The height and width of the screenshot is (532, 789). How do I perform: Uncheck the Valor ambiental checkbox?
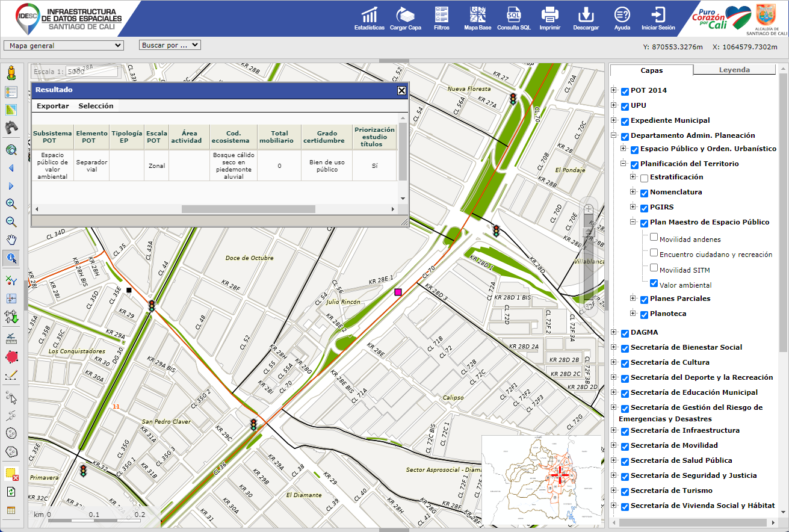coord(654,283)
